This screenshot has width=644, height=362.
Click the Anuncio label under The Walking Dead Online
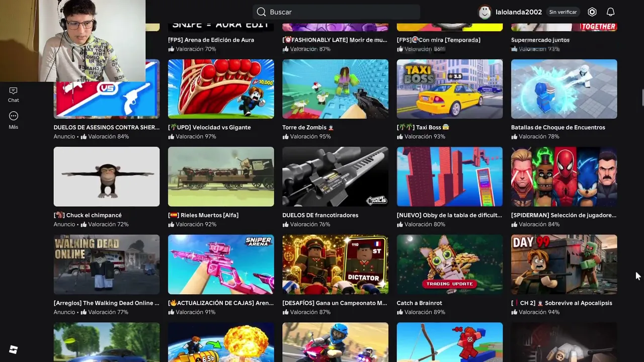click(64, 312)
